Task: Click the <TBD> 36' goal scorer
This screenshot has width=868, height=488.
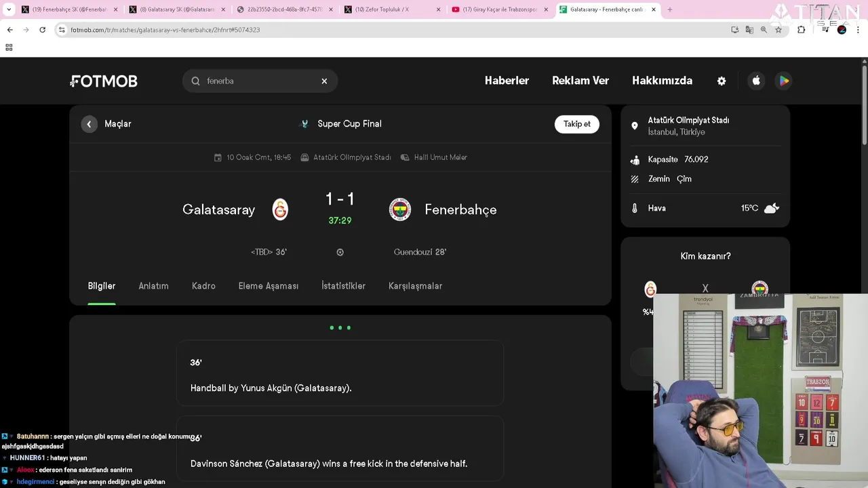Action: point(269,252)
